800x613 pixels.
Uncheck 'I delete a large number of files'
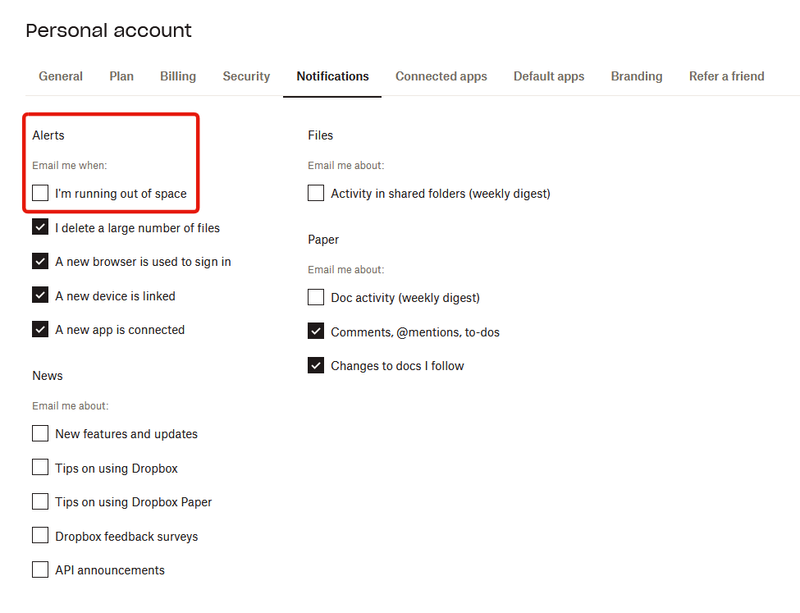coord(40,227)
